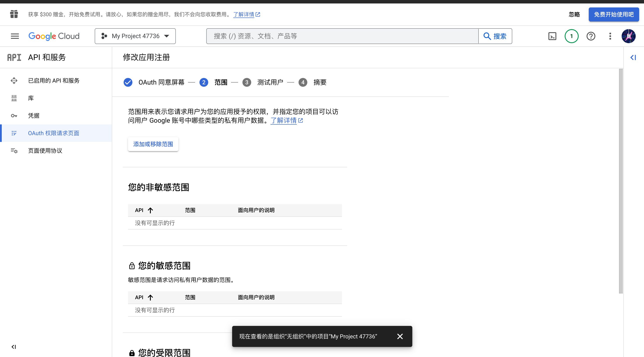Dismiss the banner with 忽略

(574, 14)
